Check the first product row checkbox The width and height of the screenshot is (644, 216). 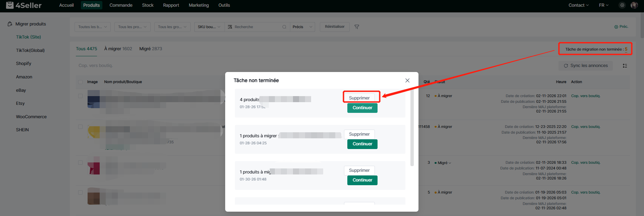[x=80, y=96]
